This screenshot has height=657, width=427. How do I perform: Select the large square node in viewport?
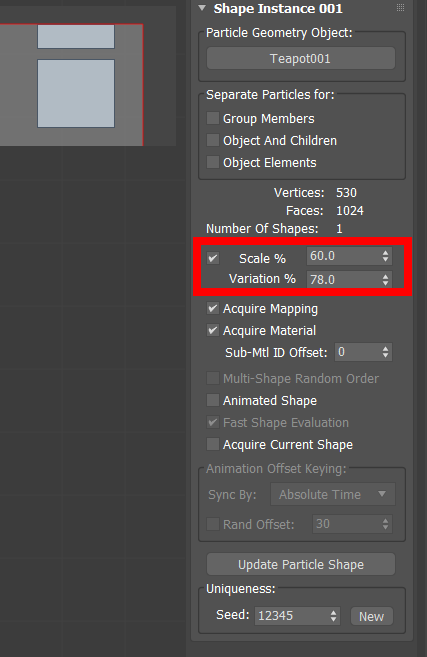76,93
